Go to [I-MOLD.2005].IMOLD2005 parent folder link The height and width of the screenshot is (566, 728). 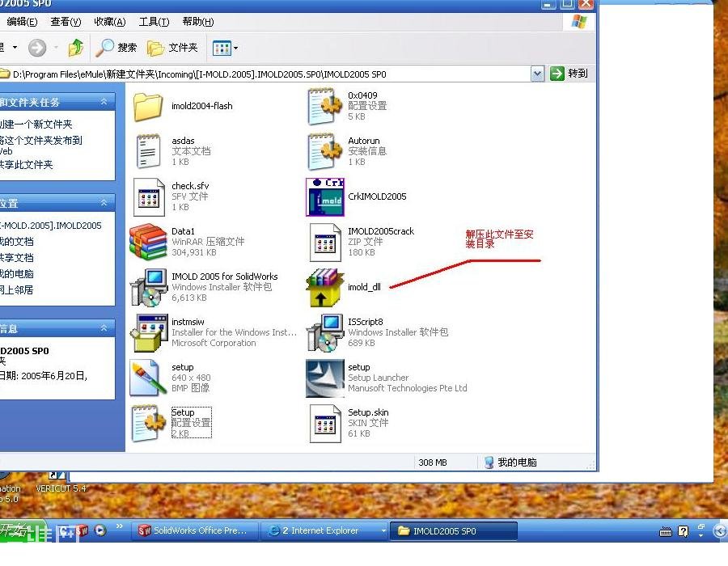(x=51, y=226)
